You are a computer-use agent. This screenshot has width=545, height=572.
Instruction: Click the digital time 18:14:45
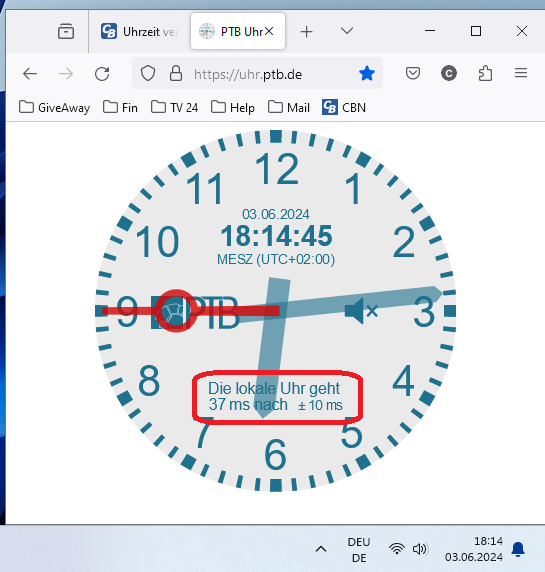277,236
